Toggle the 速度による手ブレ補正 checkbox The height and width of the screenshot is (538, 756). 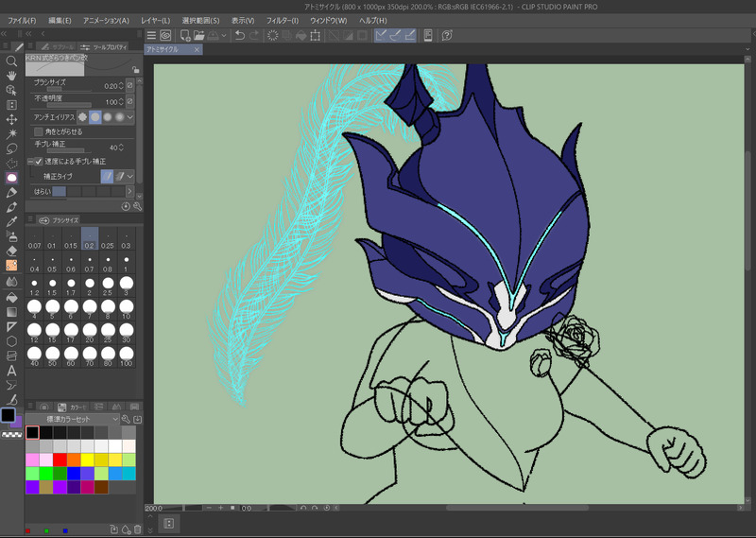coord(39,161)
